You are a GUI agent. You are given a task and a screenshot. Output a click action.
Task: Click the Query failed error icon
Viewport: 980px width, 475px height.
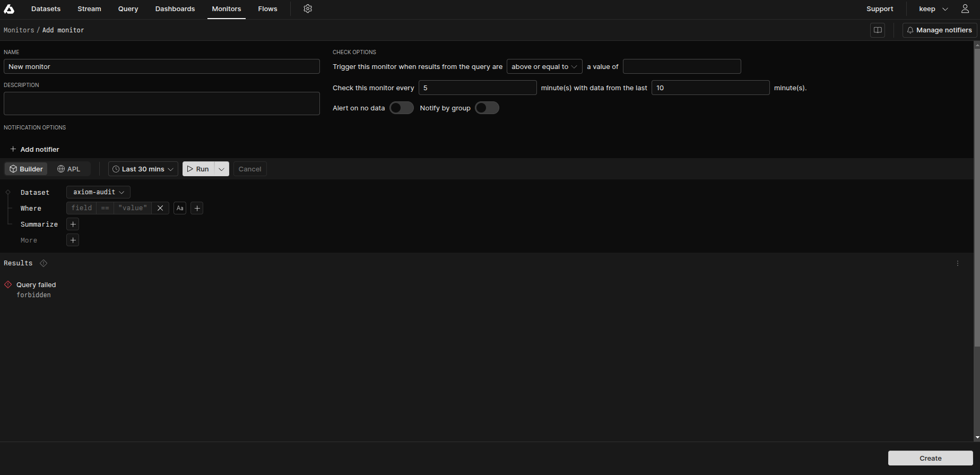click(x=8, y=285)
